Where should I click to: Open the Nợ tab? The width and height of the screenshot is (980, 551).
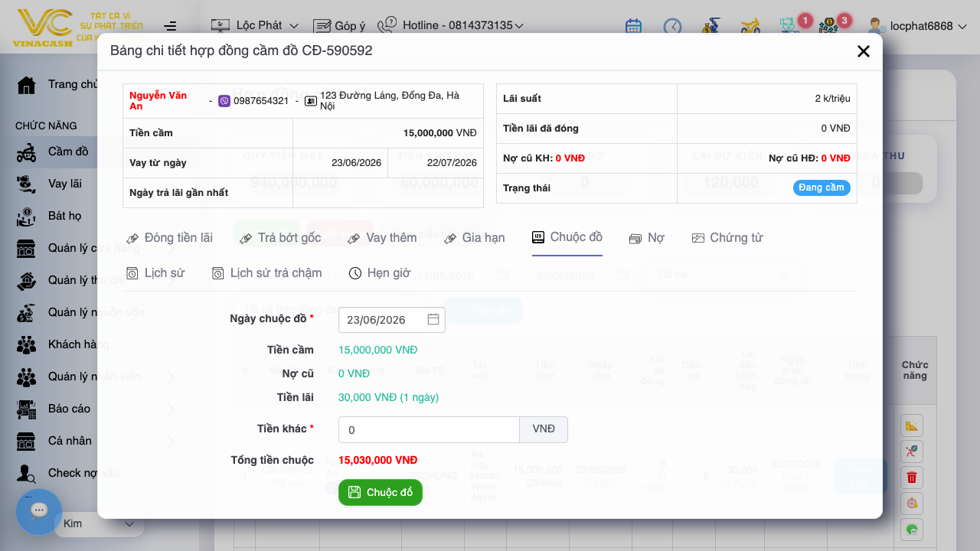coord(647,238)
